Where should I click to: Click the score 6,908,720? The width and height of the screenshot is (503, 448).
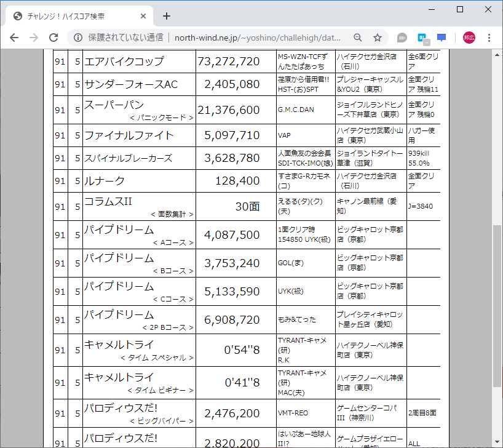pyautogui.click(x=232, y=319)
